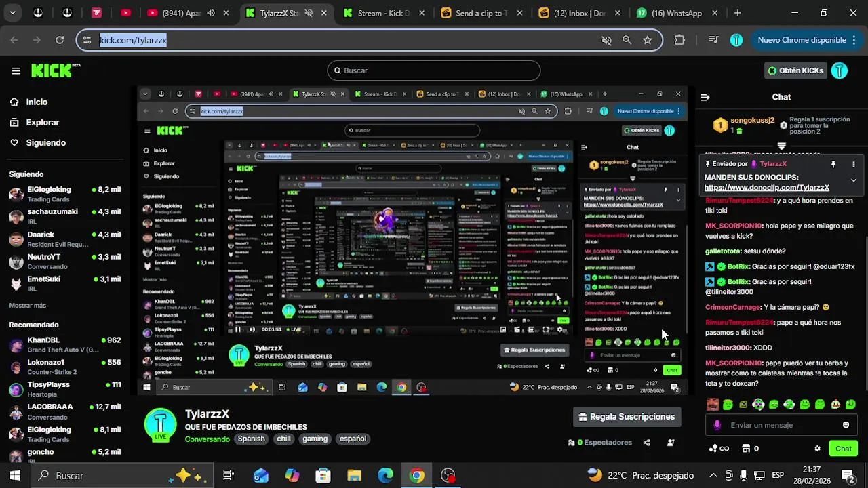
Task: Open Microsoft Edge from taskbar
Action: 385,476
